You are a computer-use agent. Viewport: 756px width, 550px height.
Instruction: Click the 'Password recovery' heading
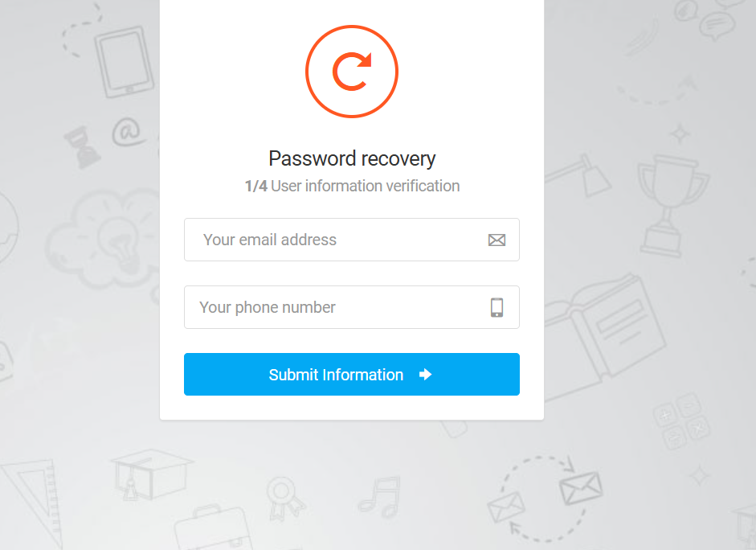(352, 158)
